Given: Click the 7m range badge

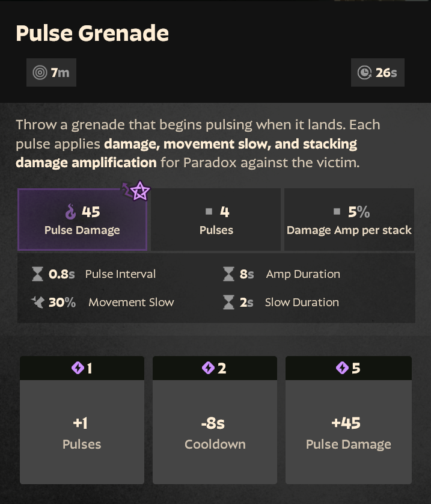Looking at the screenshot, I should 52,73.
